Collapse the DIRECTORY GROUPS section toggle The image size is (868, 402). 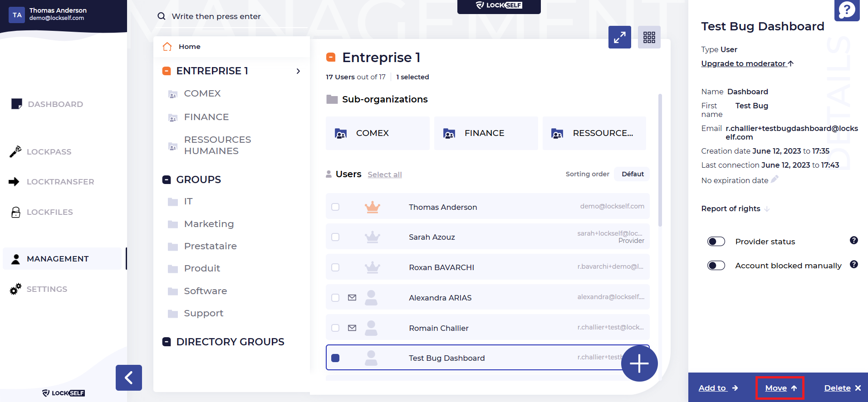167,342
